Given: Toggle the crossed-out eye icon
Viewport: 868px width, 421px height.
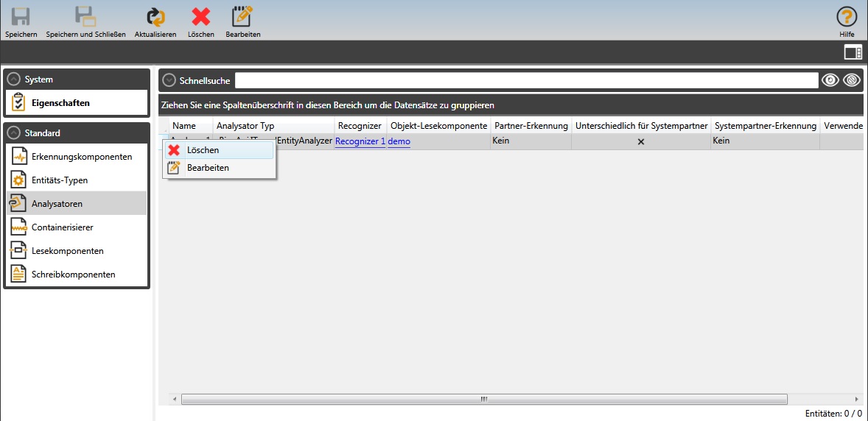Looking at the screenshot, I should pyautogui.click(x=852, y=81).
